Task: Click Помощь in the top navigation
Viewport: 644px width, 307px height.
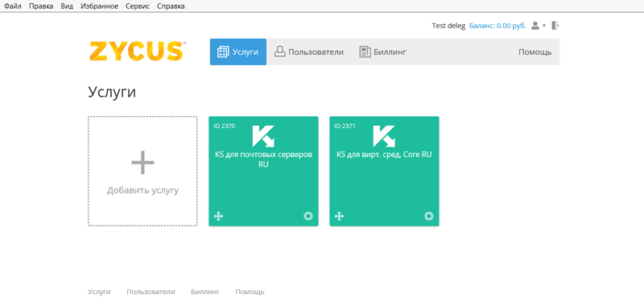Action: [535, 52]
